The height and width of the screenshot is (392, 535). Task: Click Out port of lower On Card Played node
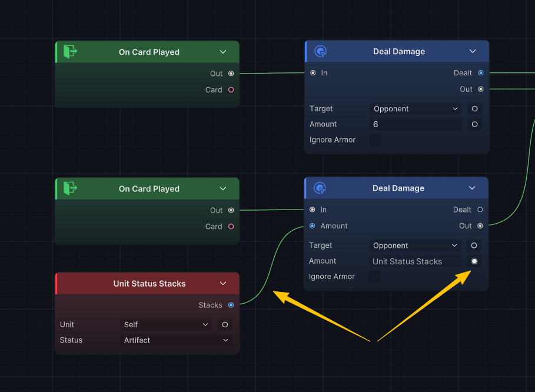coord(231,211)
